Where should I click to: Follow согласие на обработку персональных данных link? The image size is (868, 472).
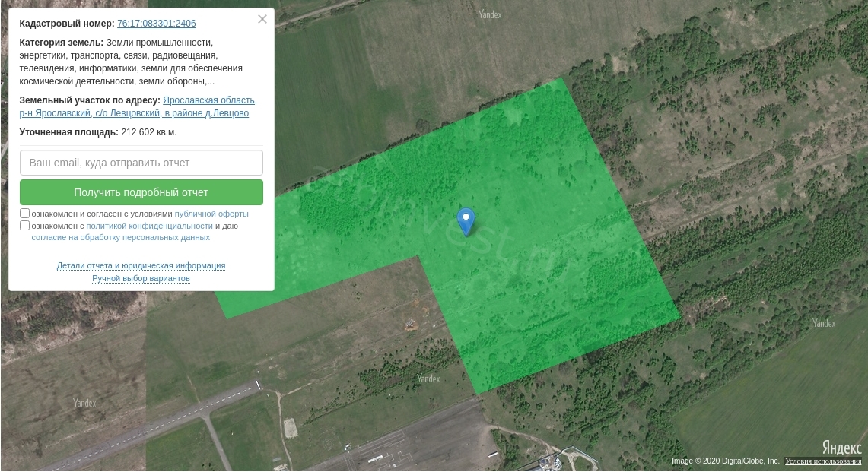point(120,237)
